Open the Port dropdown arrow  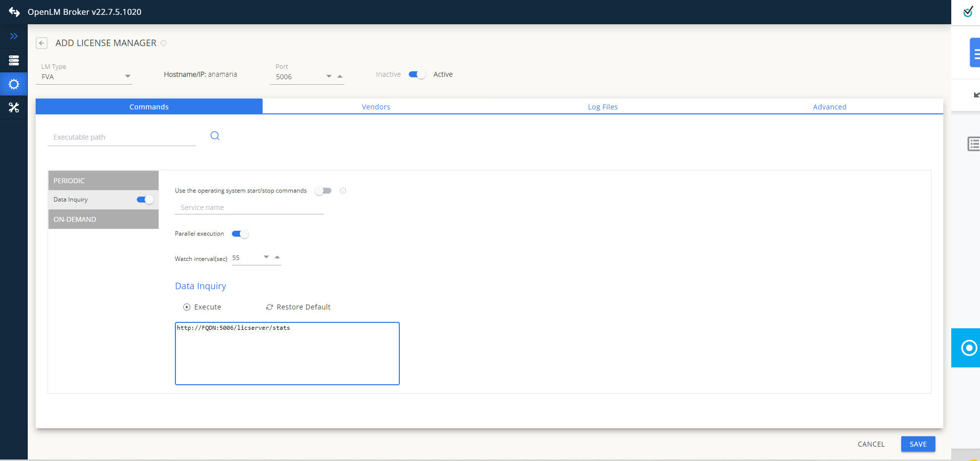pyautogui.click(x=328, y=76)
